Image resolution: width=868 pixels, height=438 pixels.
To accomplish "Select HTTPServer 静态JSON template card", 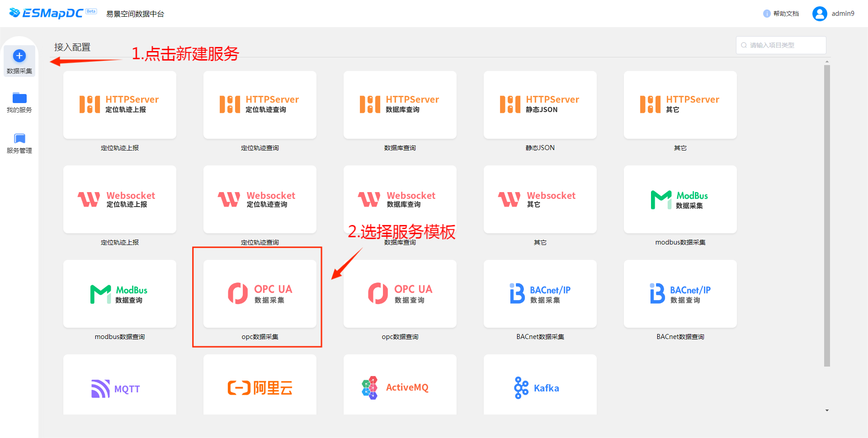I will point(540,105).
